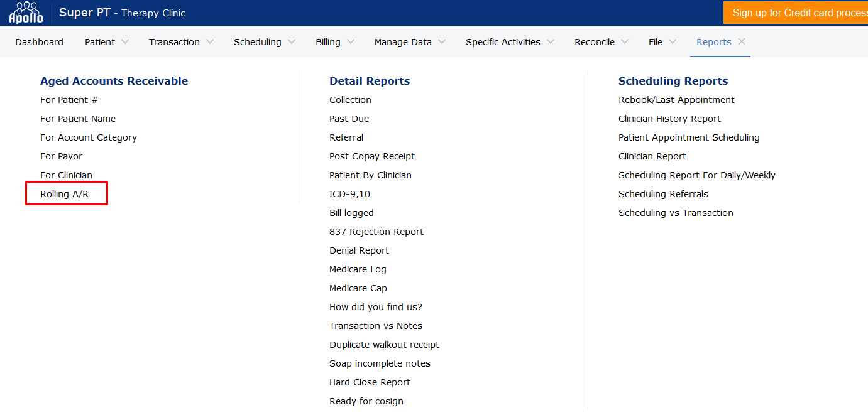Open the Reconcile menu
This screenshot has width=868, height=420.
(595, 42)
